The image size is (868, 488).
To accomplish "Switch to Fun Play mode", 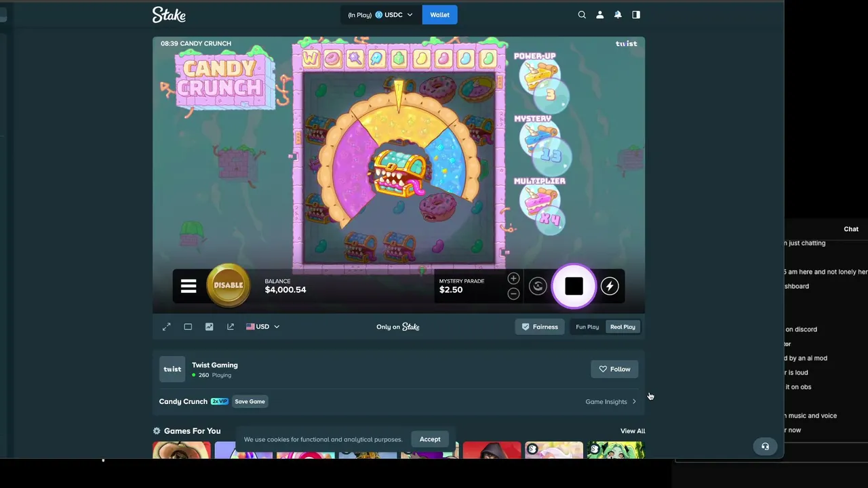I will click(587, 327).
